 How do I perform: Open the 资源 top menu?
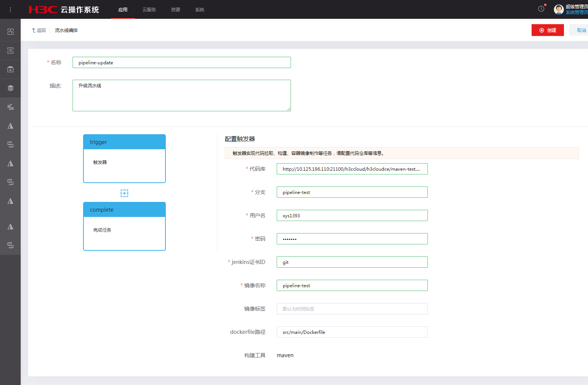coord(175,10)
